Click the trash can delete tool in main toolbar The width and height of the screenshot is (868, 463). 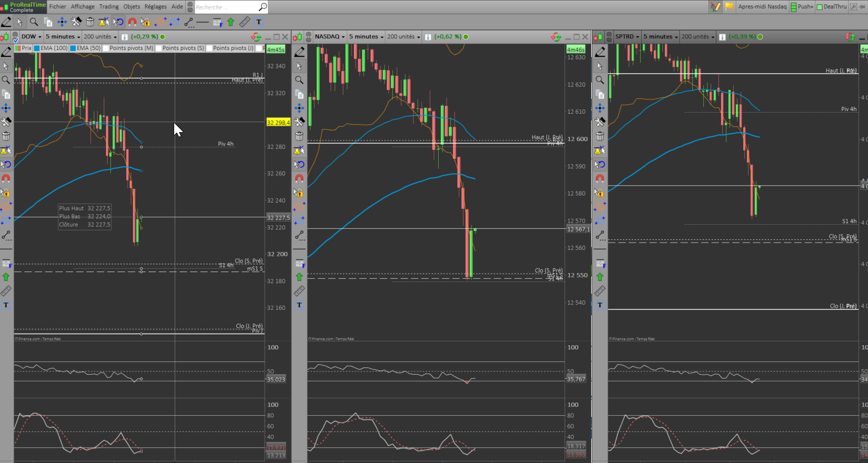[x=90, y=22]
